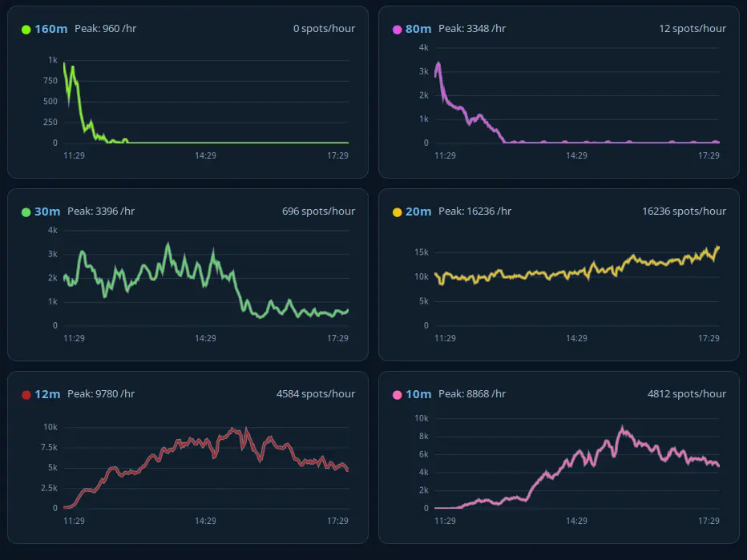Click the 'Peak: 3396 /hr' label
Viewport: 747px width, 560px height.
pos(101,211)
